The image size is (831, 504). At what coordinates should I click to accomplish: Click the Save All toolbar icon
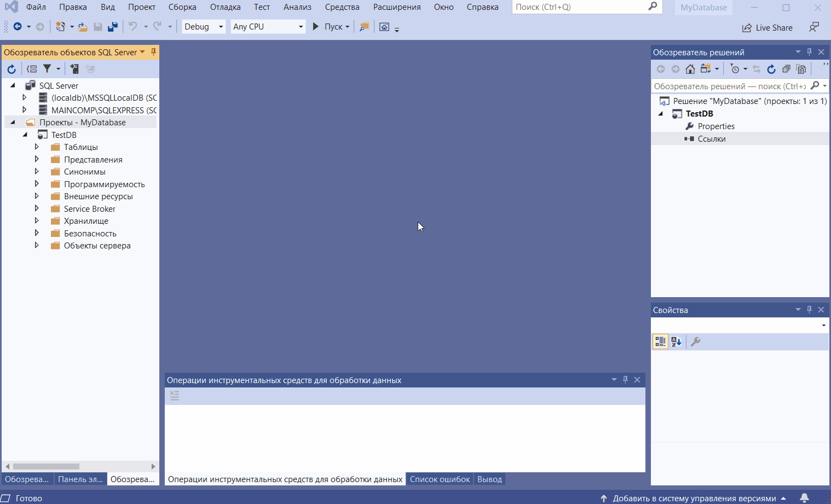[113, 27]
